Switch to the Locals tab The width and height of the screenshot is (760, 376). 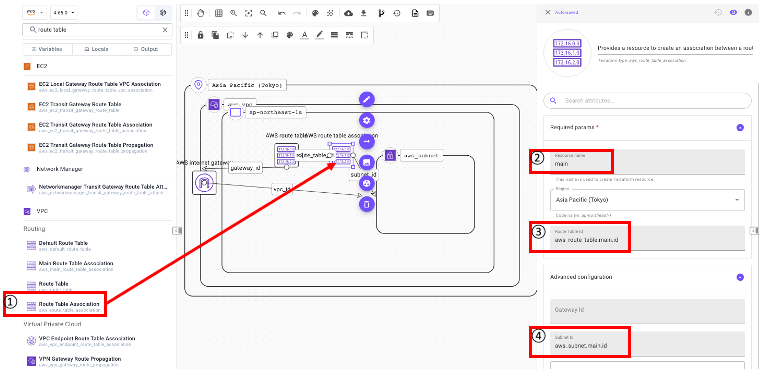click(96, 49)
